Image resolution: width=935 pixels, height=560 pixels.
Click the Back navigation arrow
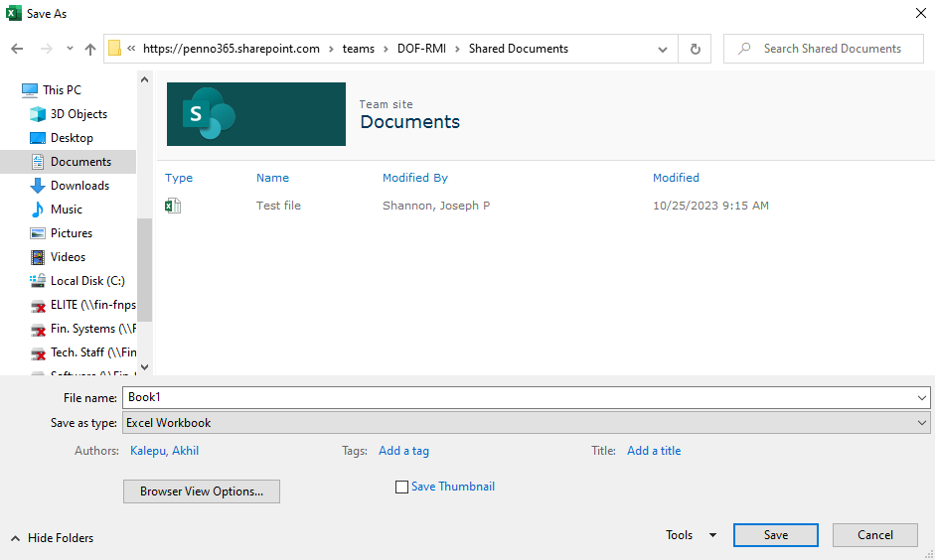[17, 49]
